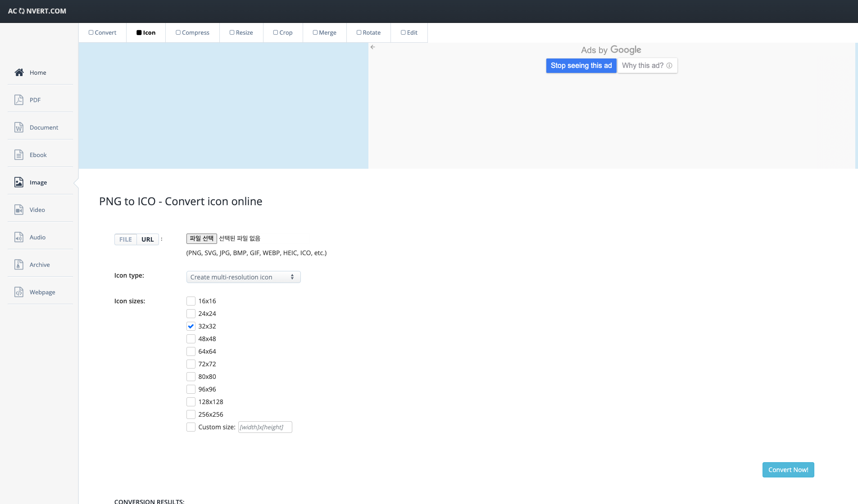Viewport: 858px width, 504px height.
Task: Click the Home icon in sidebar
Action: [x=19, y=72]
